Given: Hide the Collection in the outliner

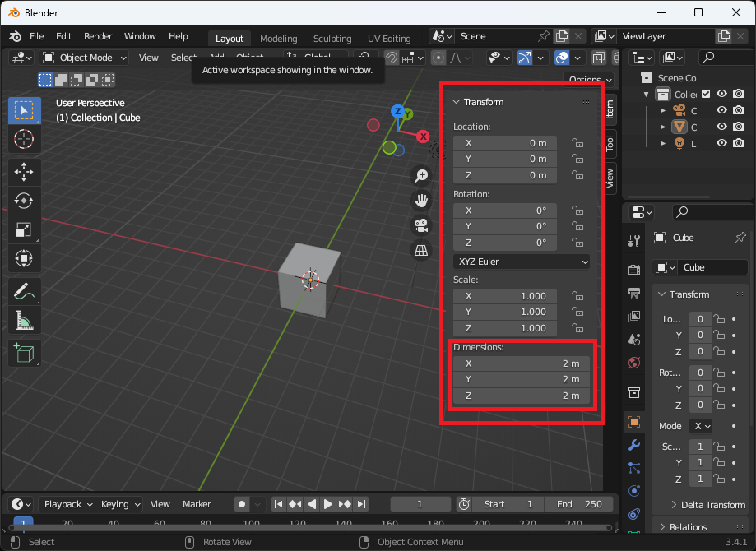Looking at the screenshot, I should [721, 94].
